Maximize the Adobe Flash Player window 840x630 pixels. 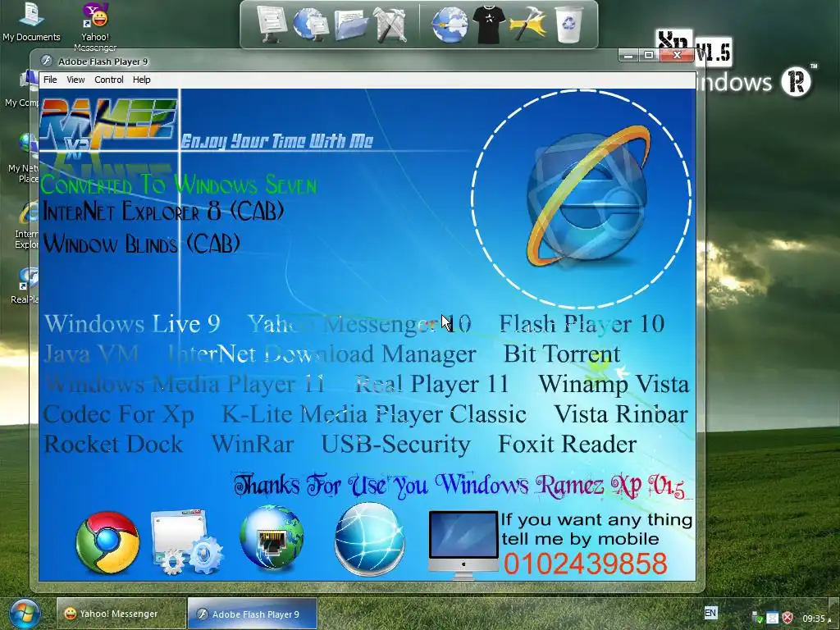[x=649, y=55]
